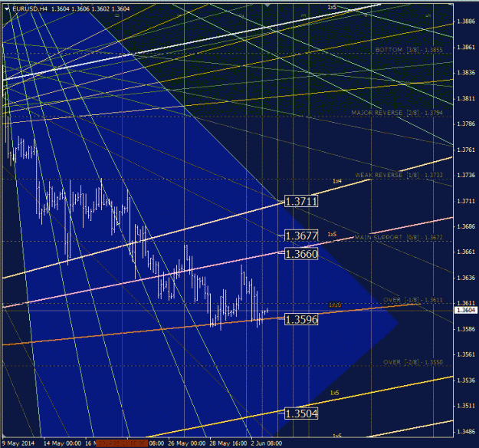Click the 26 May 00:00 time axis label
The height and width of the screenshot is (448, 479).
coord(187,443)
